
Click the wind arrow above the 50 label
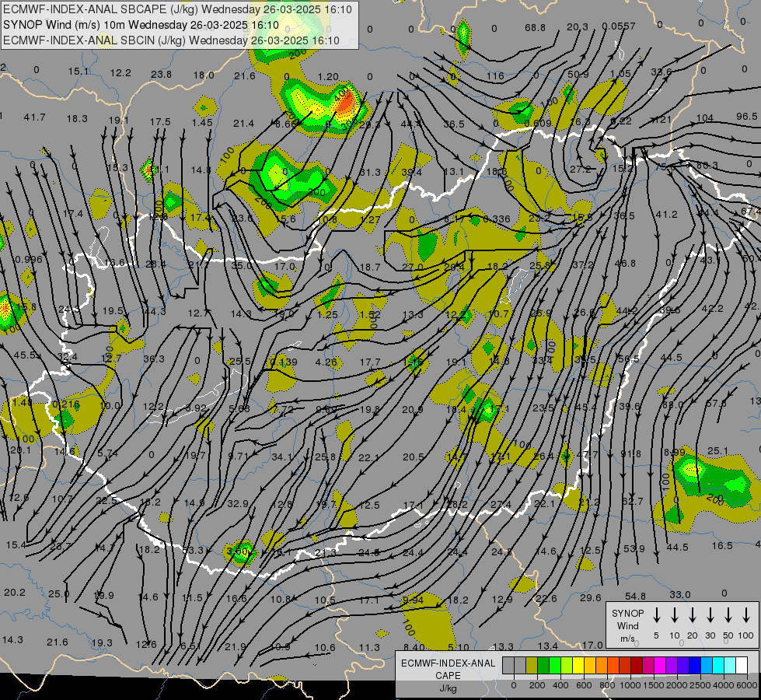pos(728,615)
